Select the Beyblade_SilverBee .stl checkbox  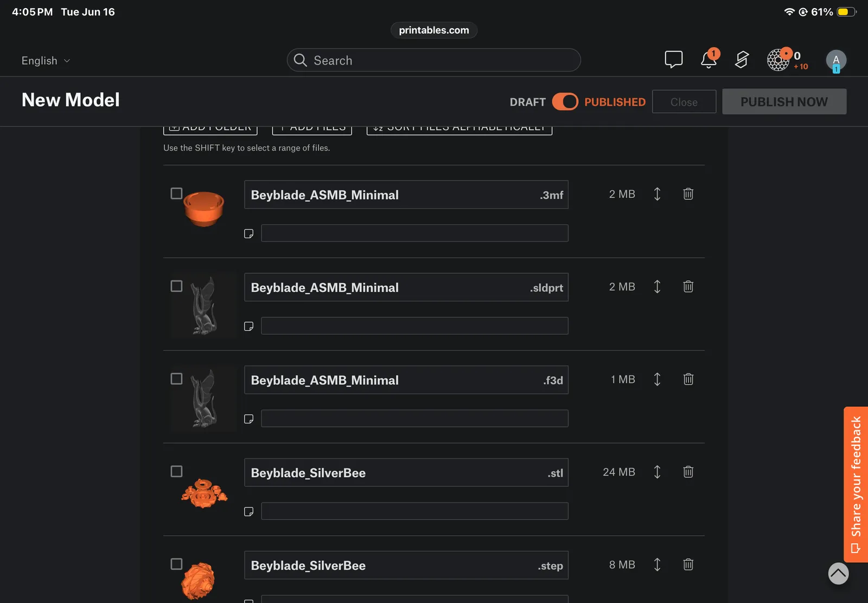tap(176, 472)
